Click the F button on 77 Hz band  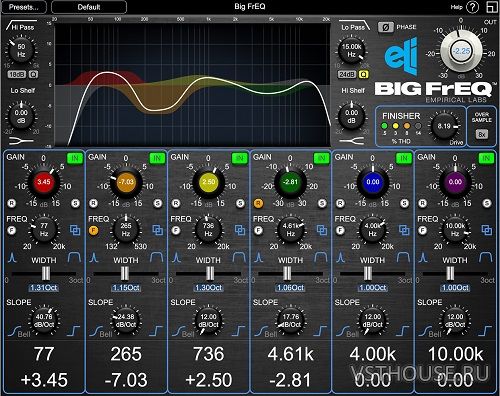pos(11,230)
